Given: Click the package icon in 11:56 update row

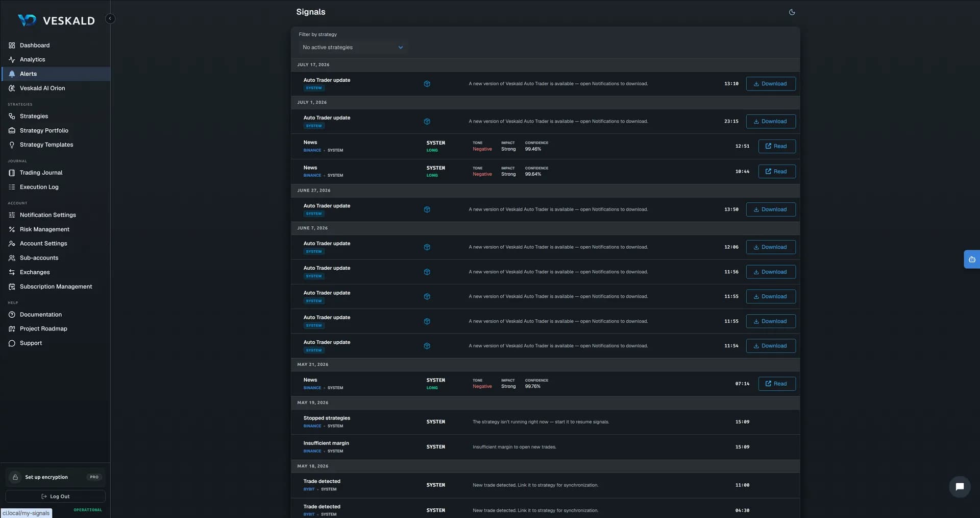Looking at the screenshot, I should (x=427, y=272).
